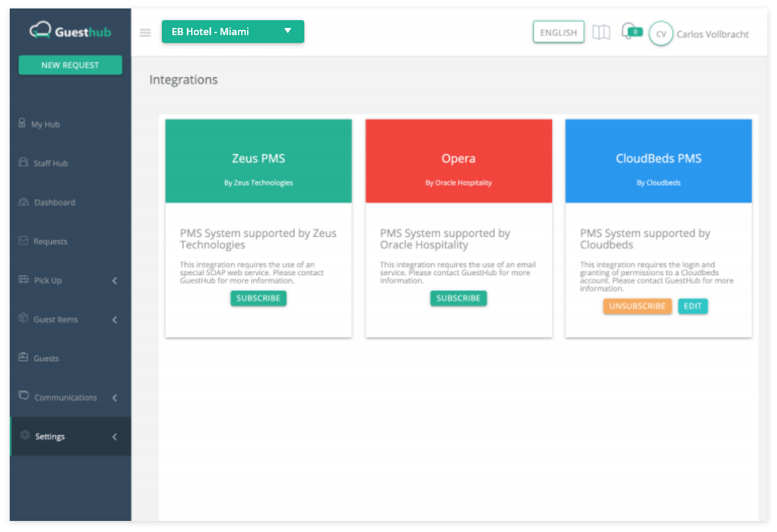777x532 pixels.
Task: Subscribe to Opera integration
Action: point(458,298)
